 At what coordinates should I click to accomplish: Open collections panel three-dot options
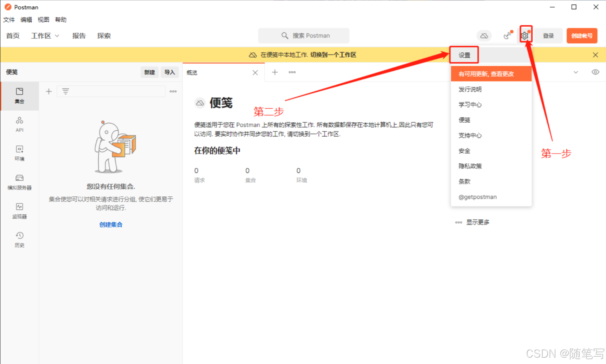[x=173, y=91]
